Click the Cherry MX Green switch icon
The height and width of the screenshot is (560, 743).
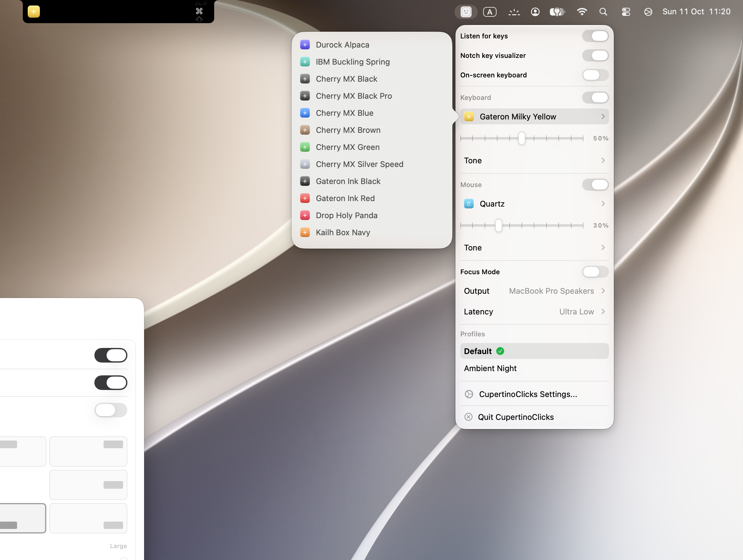click(305, 147)
